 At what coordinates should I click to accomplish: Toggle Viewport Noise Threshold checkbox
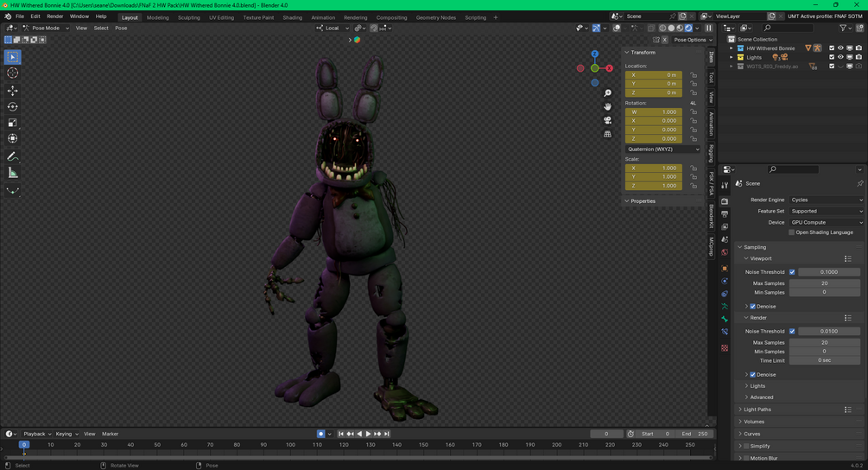[x=792, y=272]
